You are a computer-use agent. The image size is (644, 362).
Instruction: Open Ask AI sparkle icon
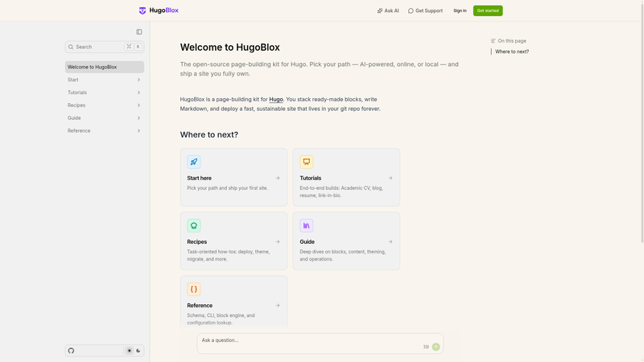tap(380, 10)
